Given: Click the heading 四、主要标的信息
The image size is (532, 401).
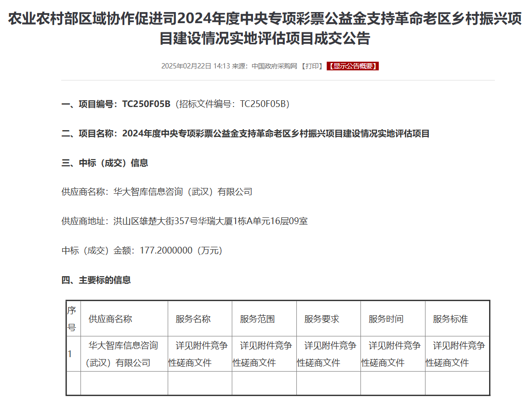Looking at the screenshot, I should (x=96, y=280).
